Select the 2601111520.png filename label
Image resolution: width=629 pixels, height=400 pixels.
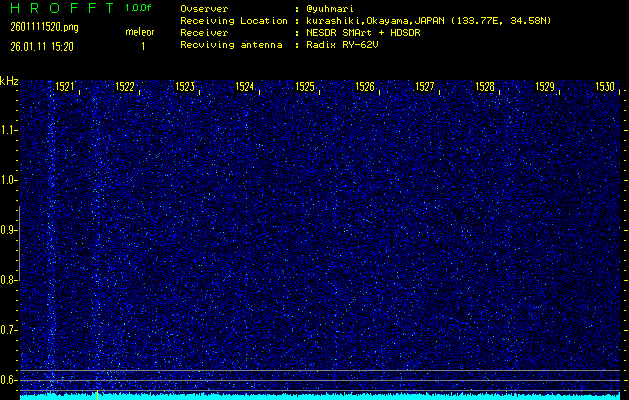pyautogui.click(x=39, y=27)
